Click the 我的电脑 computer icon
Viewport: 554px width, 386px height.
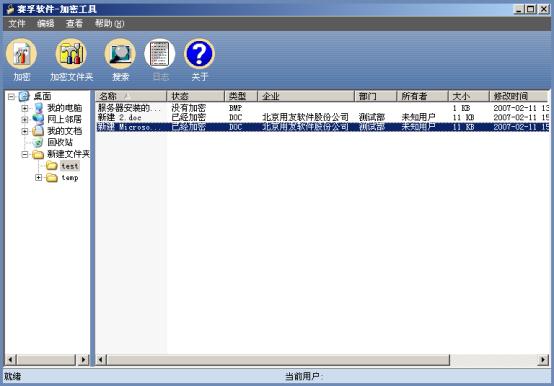click(x=38, y=108)
